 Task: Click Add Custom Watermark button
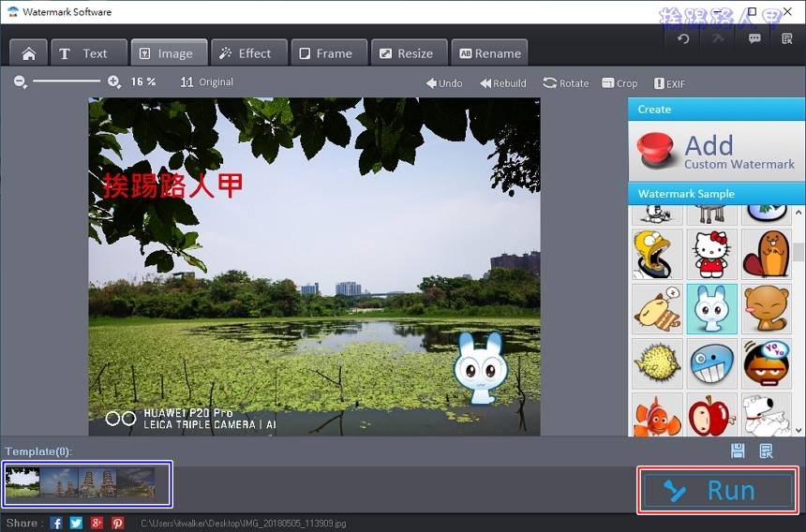(716, 151)
